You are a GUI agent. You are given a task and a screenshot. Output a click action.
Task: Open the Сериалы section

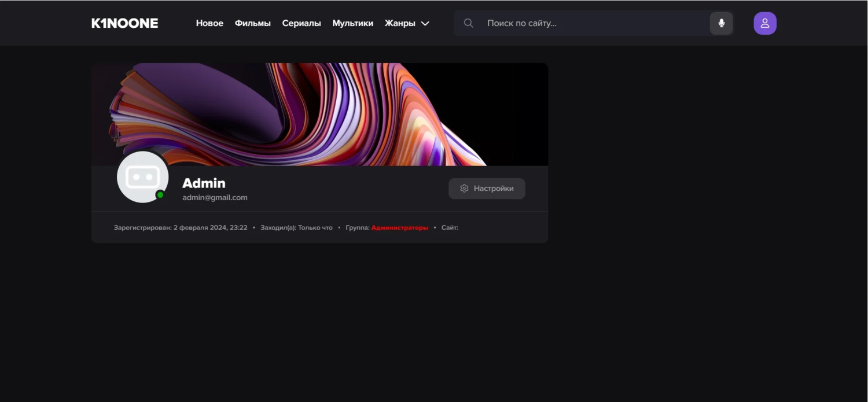[x=301, y=23]
